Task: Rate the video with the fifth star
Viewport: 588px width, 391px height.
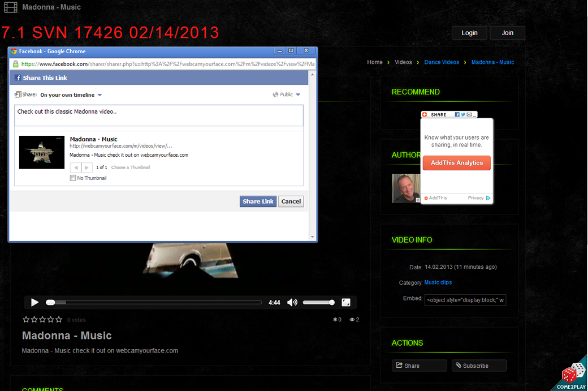Action: [59, 320]
